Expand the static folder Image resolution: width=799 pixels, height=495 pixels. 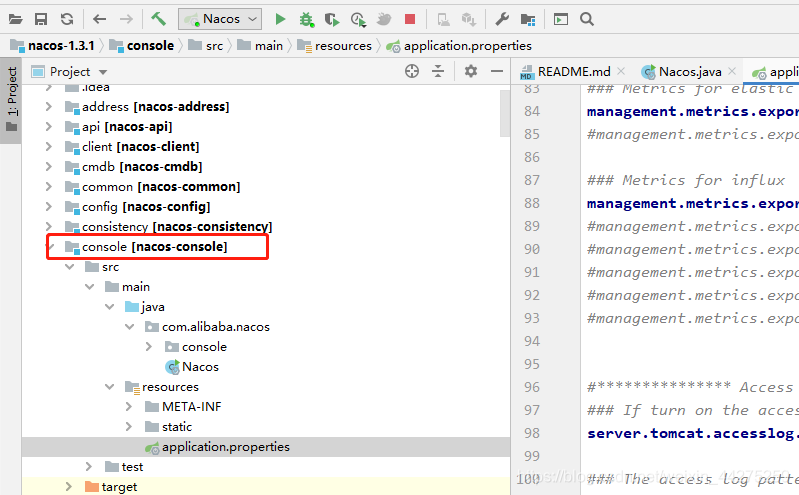128,427
